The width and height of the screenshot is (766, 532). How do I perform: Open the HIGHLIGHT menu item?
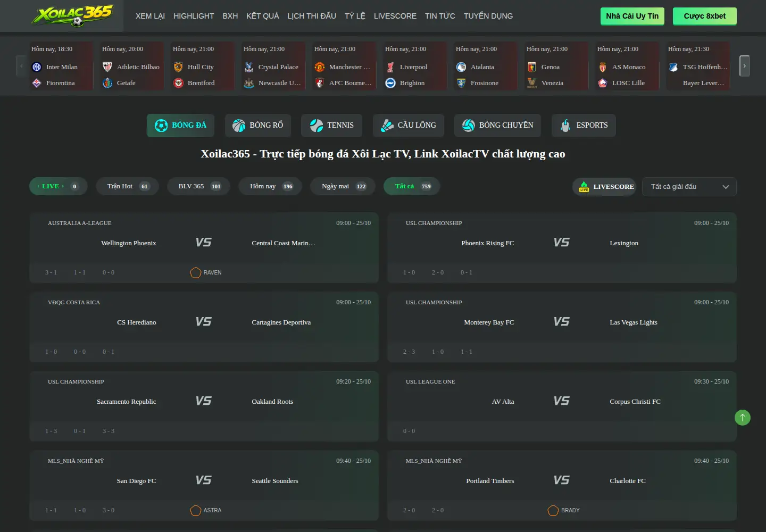[x=194, y=16]
